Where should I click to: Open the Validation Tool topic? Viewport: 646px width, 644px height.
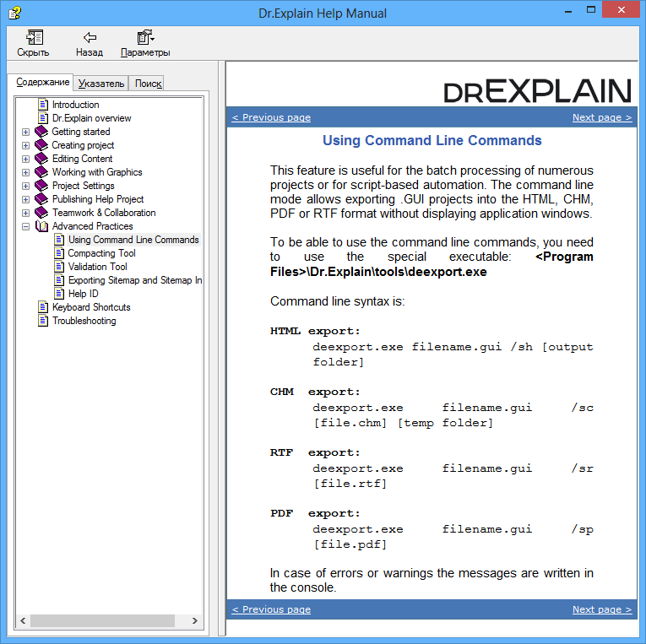tap(98, 267)
